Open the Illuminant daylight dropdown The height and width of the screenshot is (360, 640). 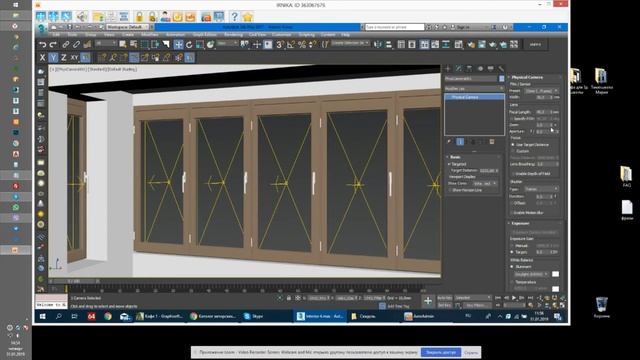pos(531,274)
